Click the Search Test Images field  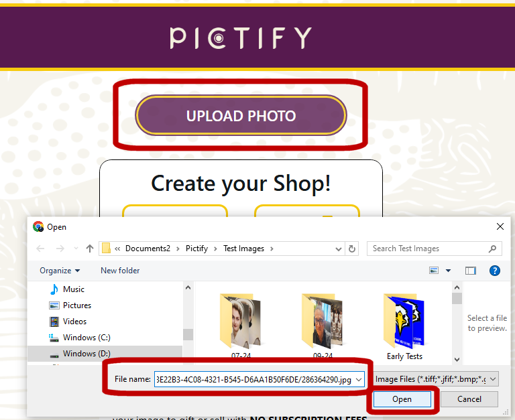tap(430, 249)
